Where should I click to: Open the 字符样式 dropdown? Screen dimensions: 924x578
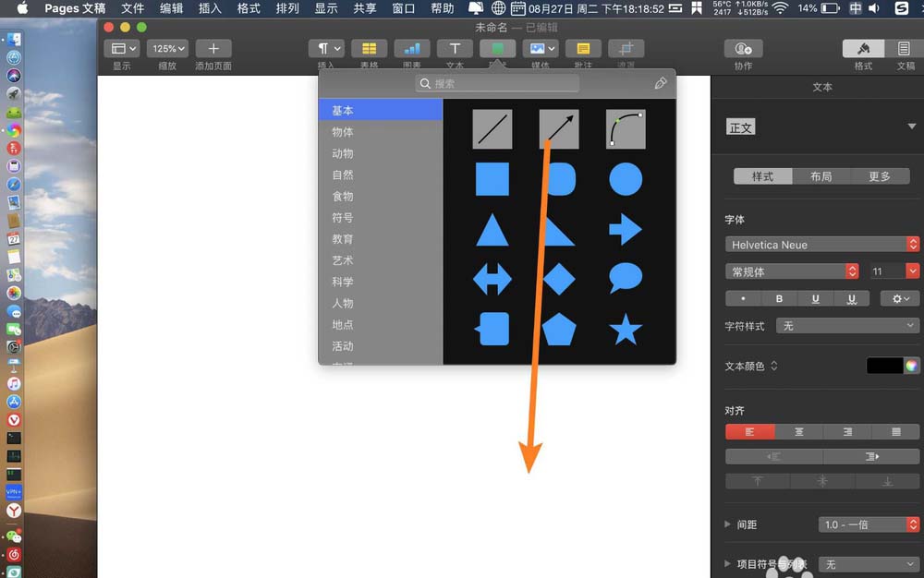tap(847, 326)
